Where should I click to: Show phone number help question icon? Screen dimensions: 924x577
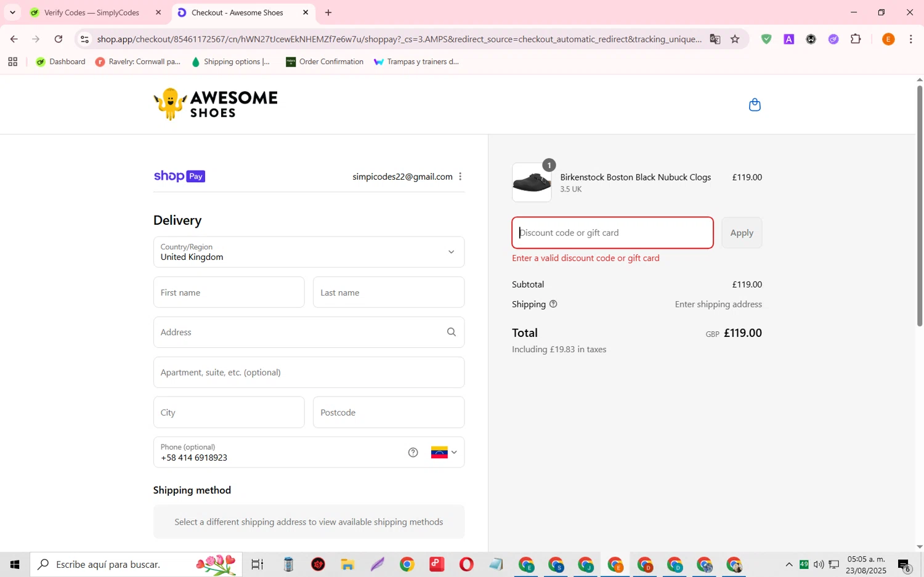point(413,453)
